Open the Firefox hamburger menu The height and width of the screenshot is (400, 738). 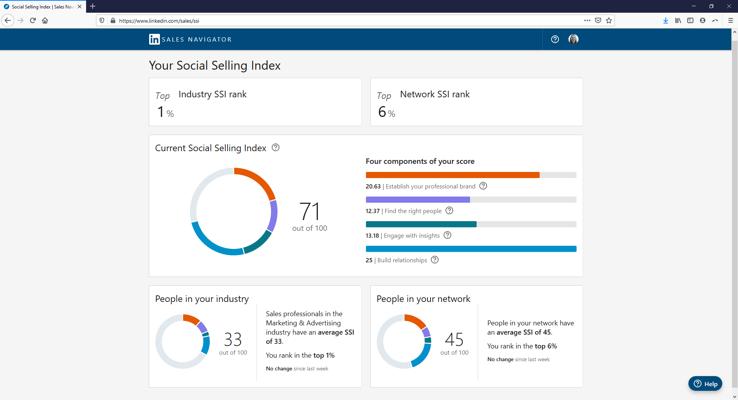[730, 20]
